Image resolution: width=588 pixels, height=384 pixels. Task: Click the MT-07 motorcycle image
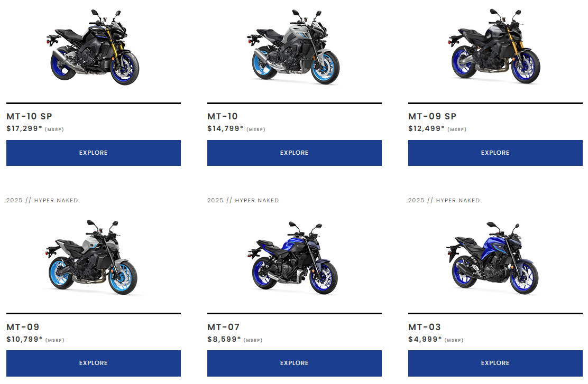293,258
